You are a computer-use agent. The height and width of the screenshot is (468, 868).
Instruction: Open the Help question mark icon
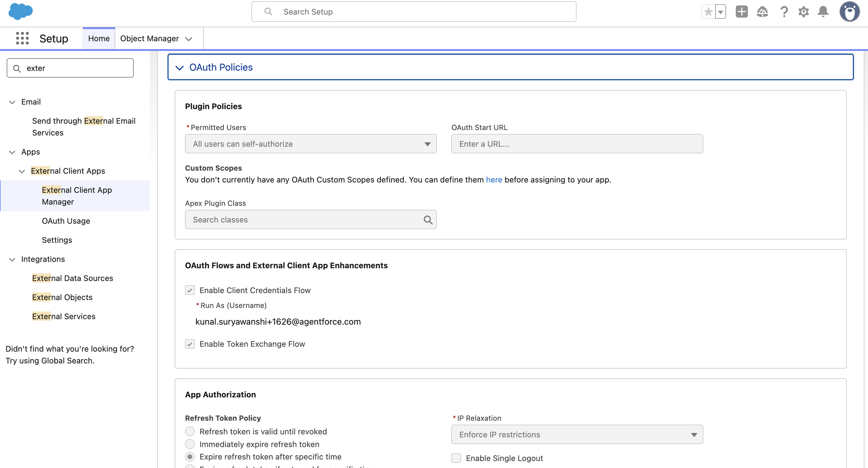tap(784, 12)
